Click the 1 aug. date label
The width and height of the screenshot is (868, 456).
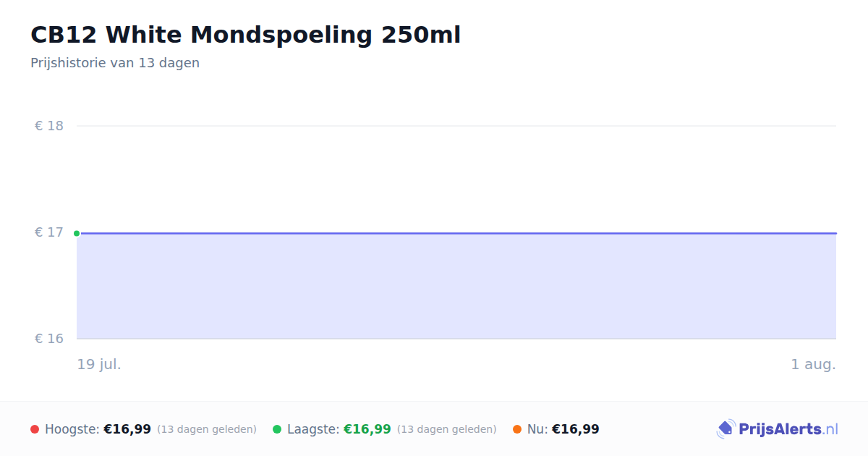point(813,364)
